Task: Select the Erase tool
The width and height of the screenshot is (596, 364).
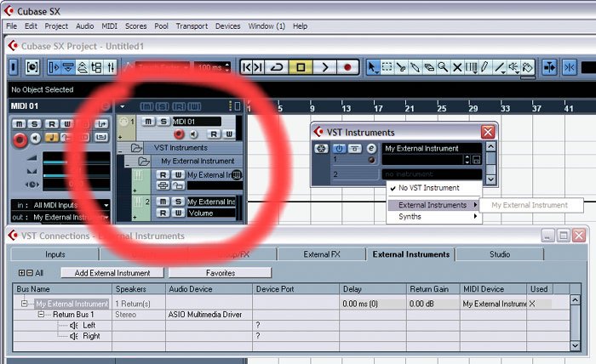Action: [x=429, y=67]
